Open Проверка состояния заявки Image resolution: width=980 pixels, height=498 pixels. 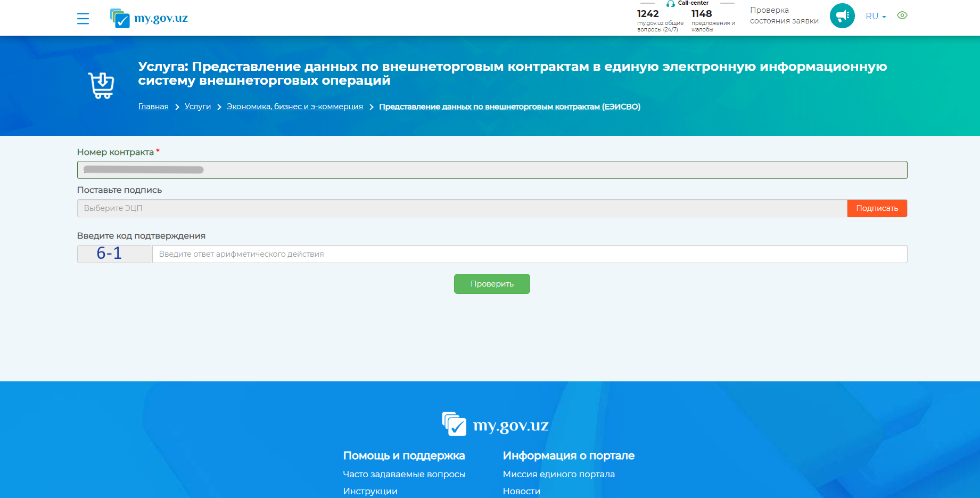784,15
